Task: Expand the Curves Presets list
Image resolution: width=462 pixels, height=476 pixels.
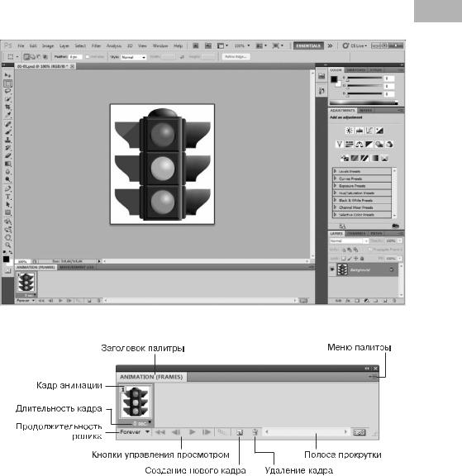Action: pos(335,178)
